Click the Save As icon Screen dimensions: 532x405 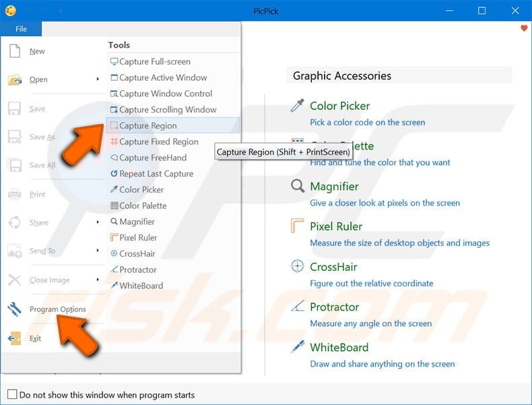click(x=15, y=137)
